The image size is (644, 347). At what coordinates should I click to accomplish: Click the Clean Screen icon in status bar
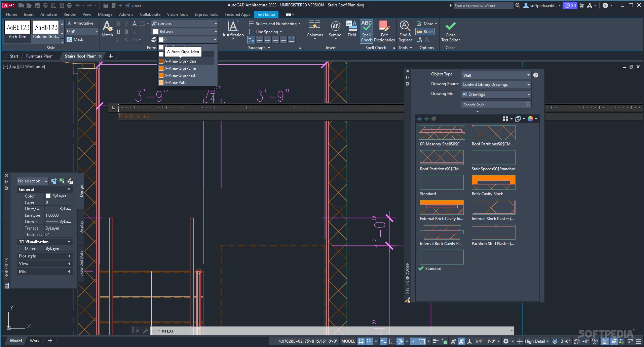point(631,341)
